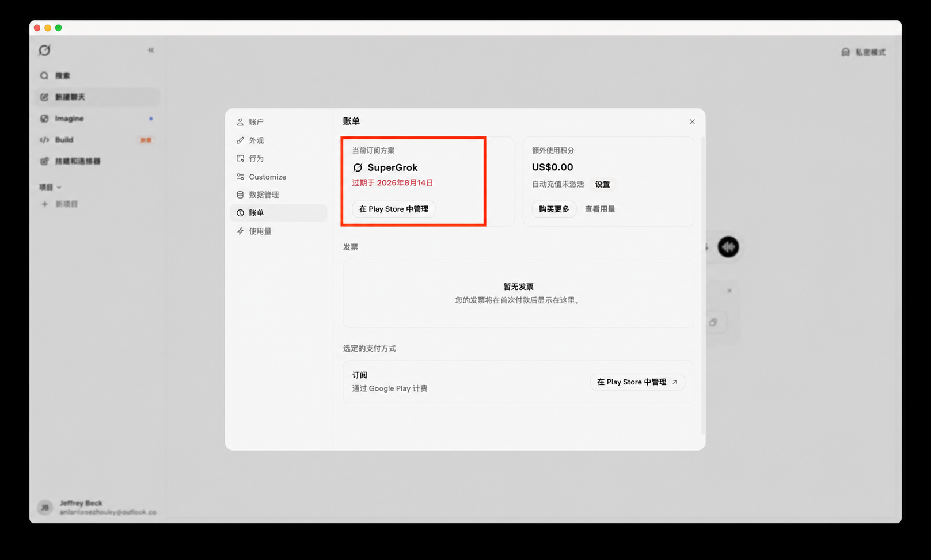Open Imagine in the sidebar
Screen dimensions: 931x560
pyautogui.click(x=97, y=119)
